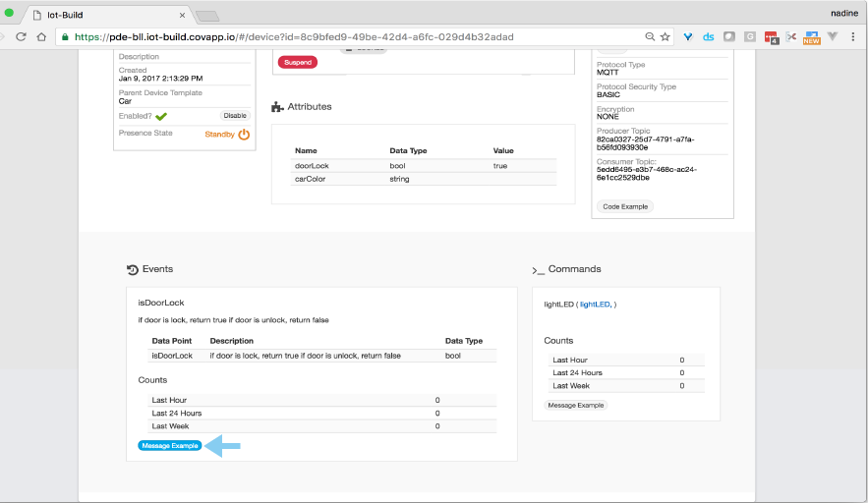Click the Events history clock icon
The height and width of the screenshot is (503, 868).
(133, 269)
